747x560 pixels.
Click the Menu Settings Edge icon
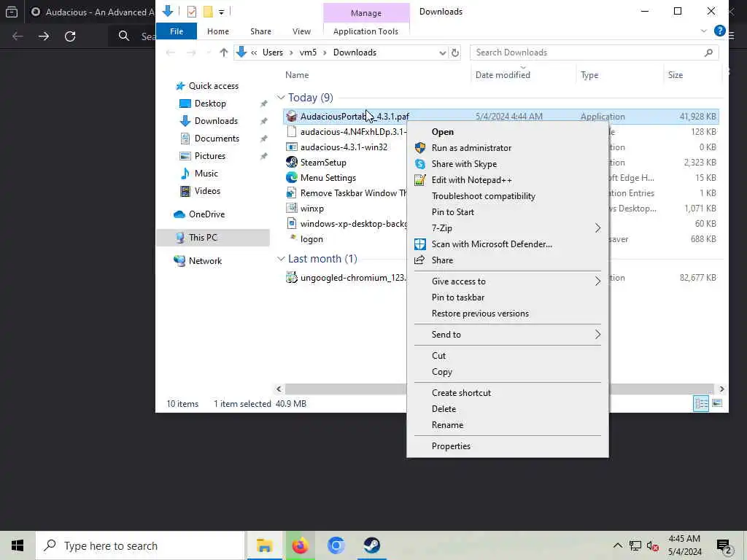tap(292, 178)
